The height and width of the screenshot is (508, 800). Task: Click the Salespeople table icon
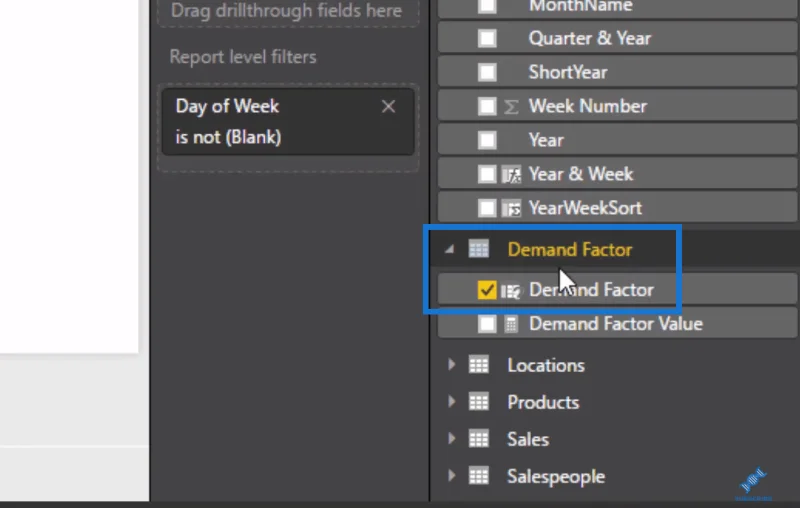coord(479,476)
